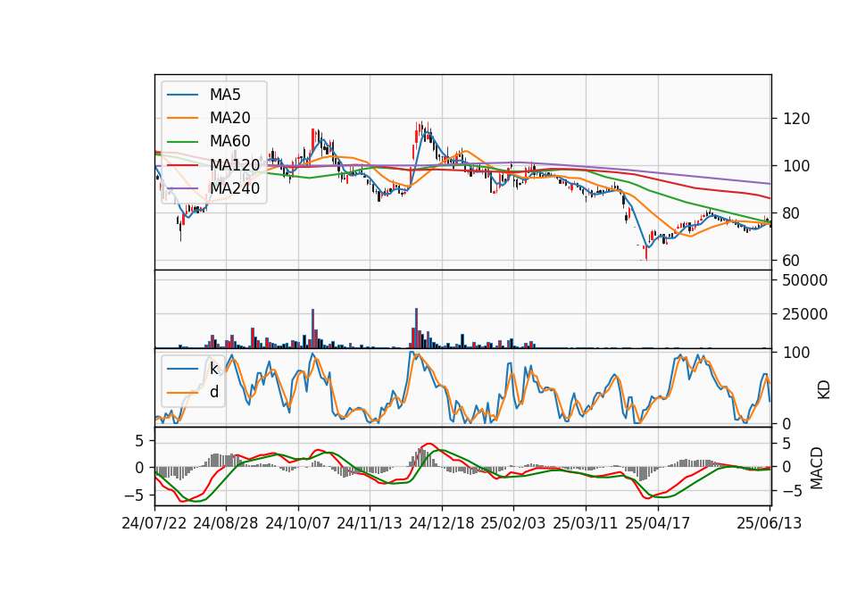
Task: Click the purple MA240 legend line sample
Action: 182,188
